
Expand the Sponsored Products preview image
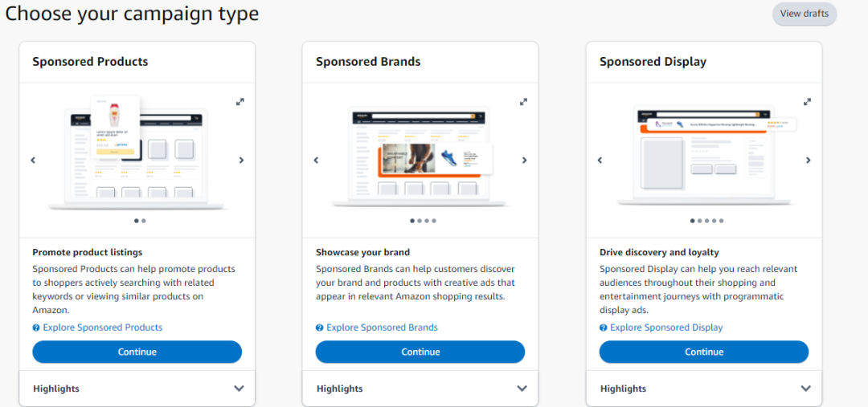click(x=240, y=102)
